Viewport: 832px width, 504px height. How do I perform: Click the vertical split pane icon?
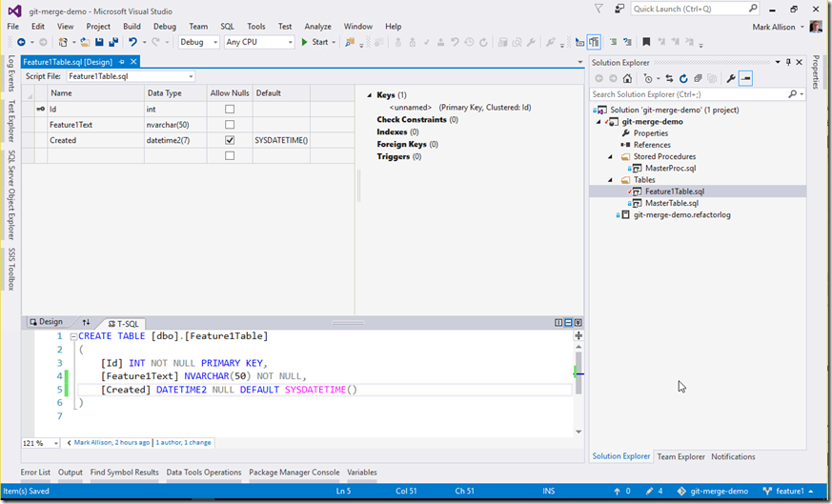[558, 323]
